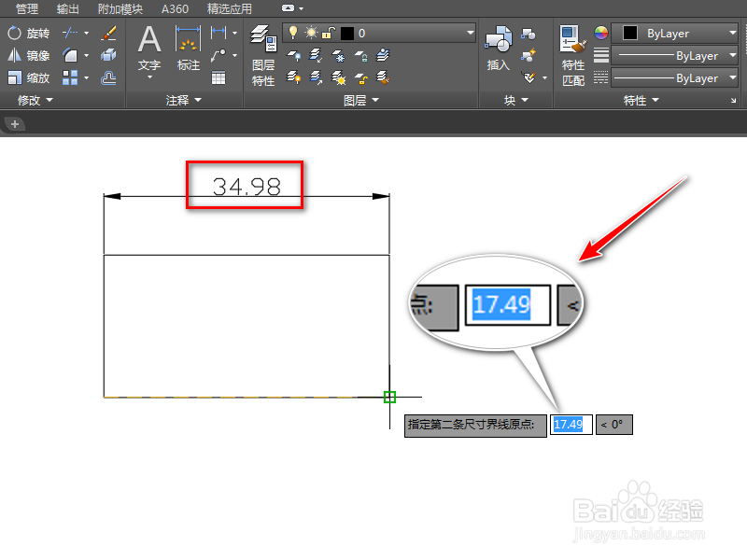Image resolution: width=747 pixels, height=560 pixels.
Task: Open the Trim tool dropdown arrow
Action: pyautogui.click(x=86, y=33)
